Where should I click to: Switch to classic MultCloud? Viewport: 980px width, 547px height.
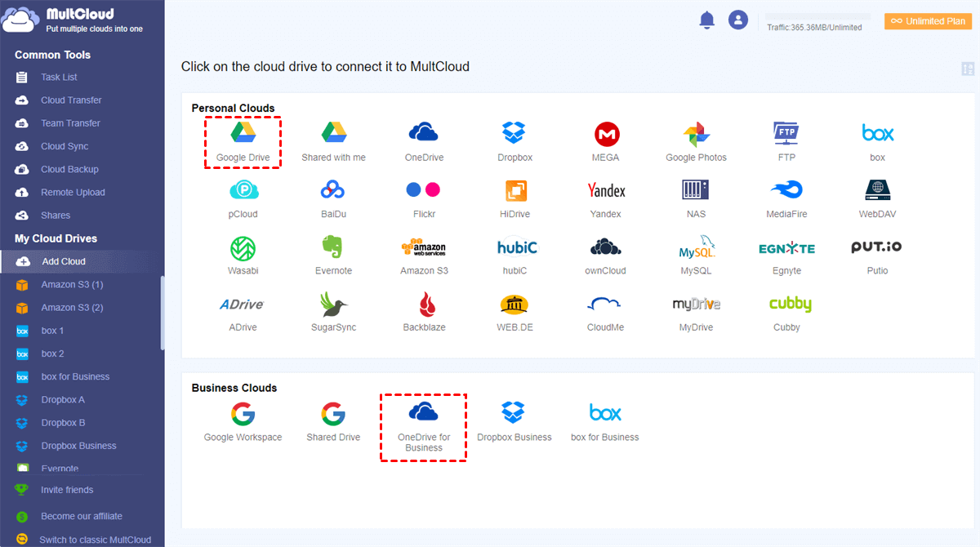pyautogui.click(x=95, y=540)
